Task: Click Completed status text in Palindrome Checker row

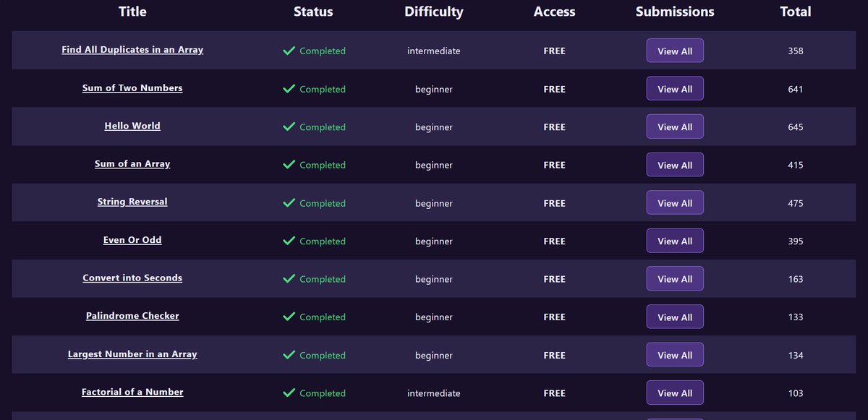Action: (x=323, y=317)
